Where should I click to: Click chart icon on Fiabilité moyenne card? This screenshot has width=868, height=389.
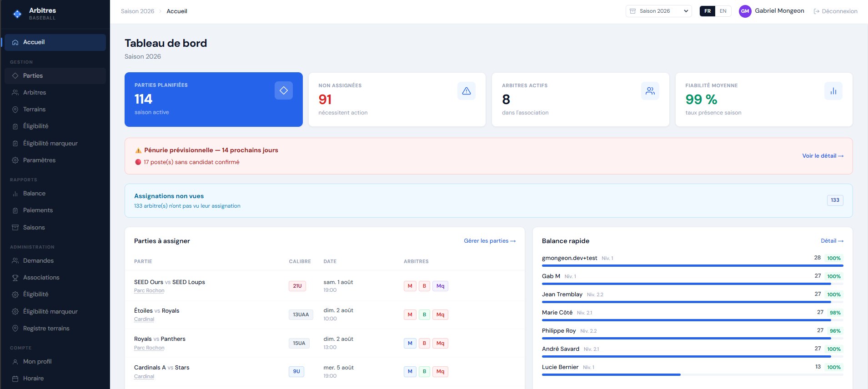(833, 91)
